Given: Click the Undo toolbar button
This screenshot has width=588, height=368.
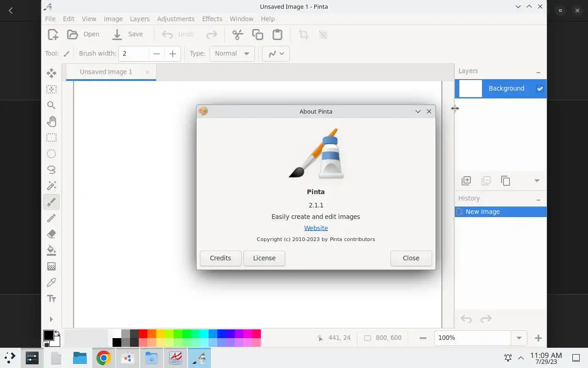Looking at the screenshot, I should (178, 34).
